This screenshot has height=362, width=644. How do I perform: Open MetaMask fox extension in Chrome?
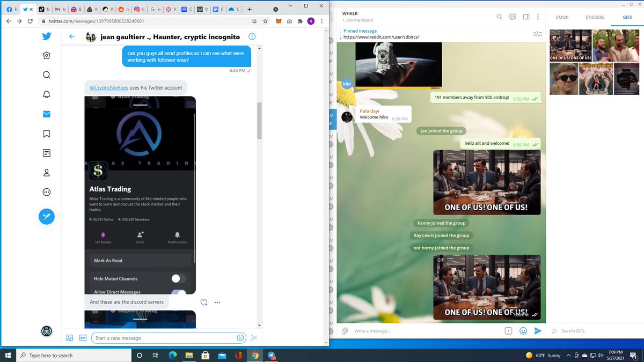[279, 21]
